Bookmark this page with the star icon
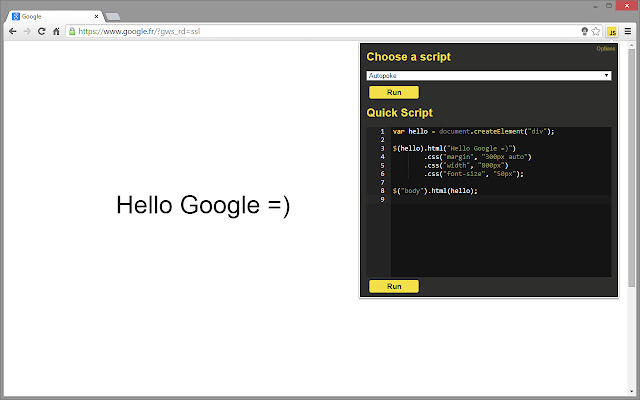This screenshot has height=400, width=640. tap(596, 31)
